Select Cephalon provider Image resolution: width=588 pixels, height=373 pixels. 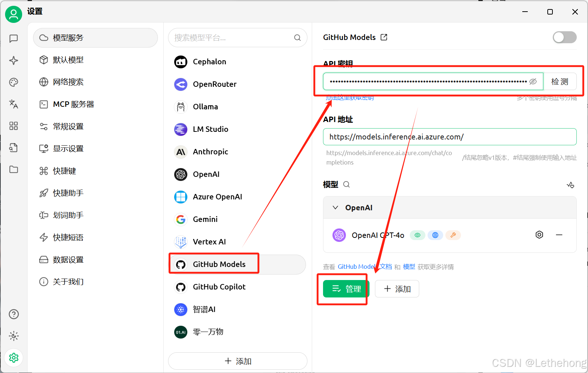coord(238,62)
